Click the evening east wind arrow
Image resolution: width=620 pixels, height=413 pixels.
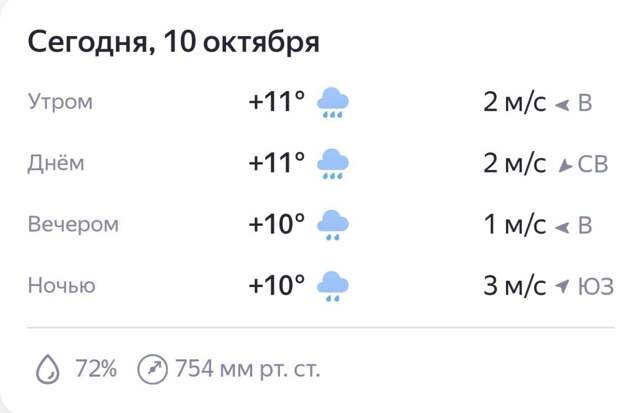[x=562, y=226]
